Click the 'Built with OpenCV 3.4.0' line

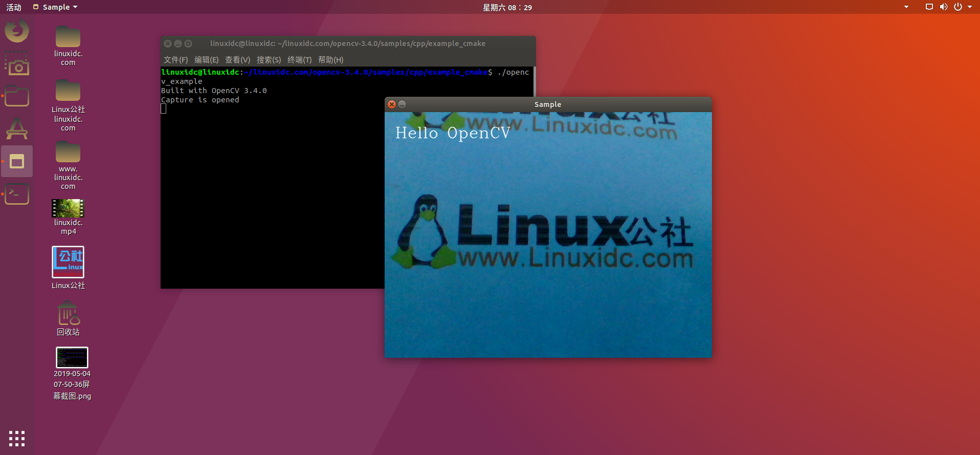214,91
